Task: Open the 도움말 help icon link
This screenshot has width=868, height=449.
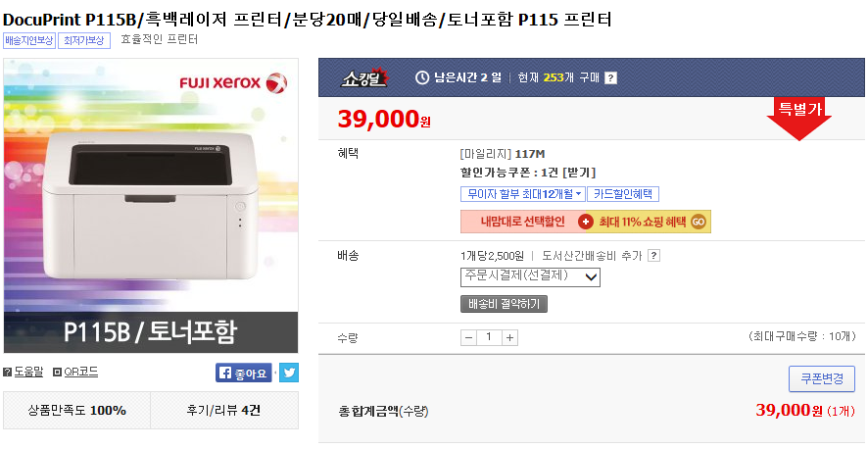Action: tap(24, 373)
